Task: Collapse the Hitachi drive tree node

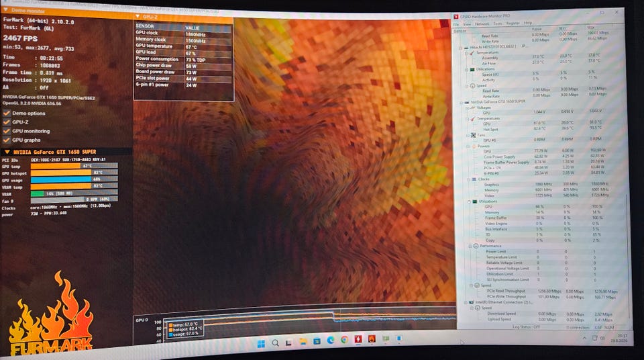Action: [460, 47]
